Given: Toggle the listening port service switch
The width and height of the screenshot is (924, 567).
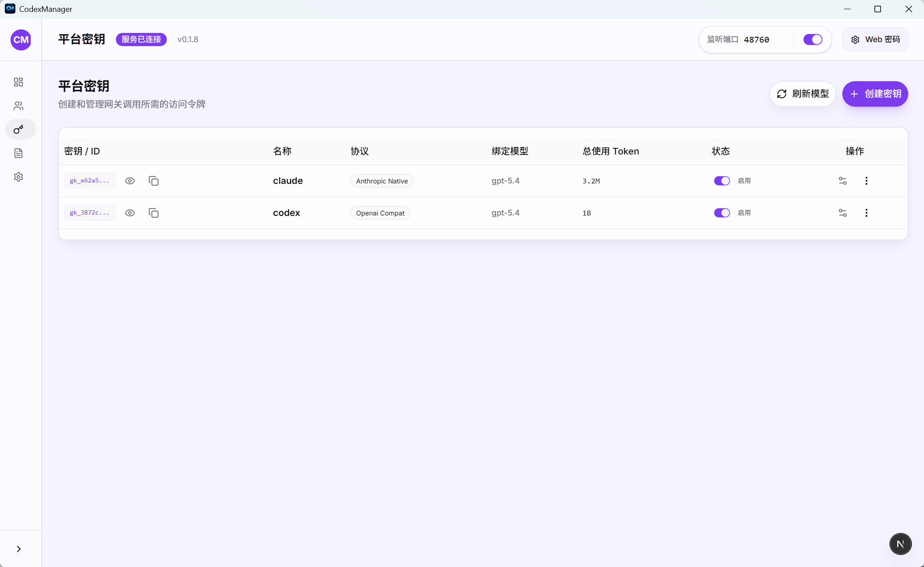Looking at the screenshot, I should [813, 39].
